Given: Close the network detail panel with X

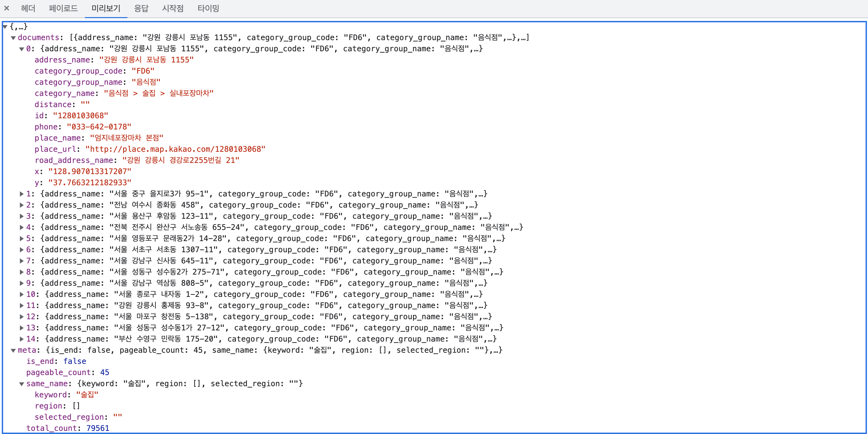Looking at the screenshot, I should tap(7, 8).
